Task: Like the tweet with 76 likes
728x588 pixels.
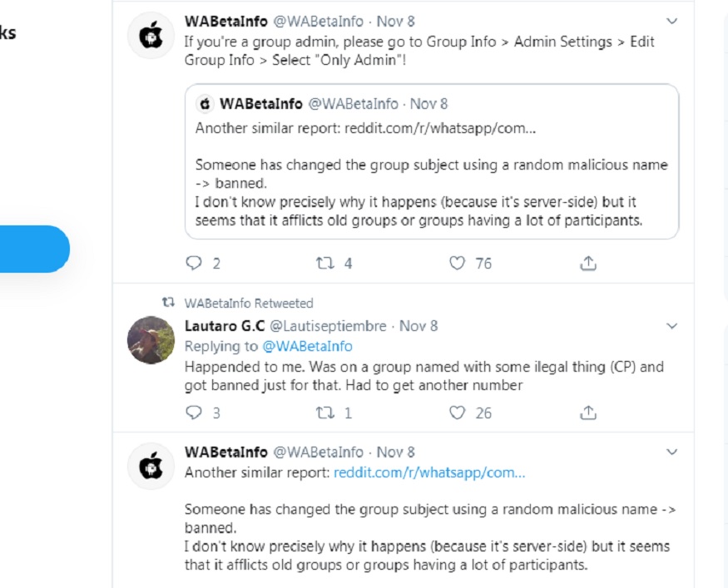Action: 457,264
